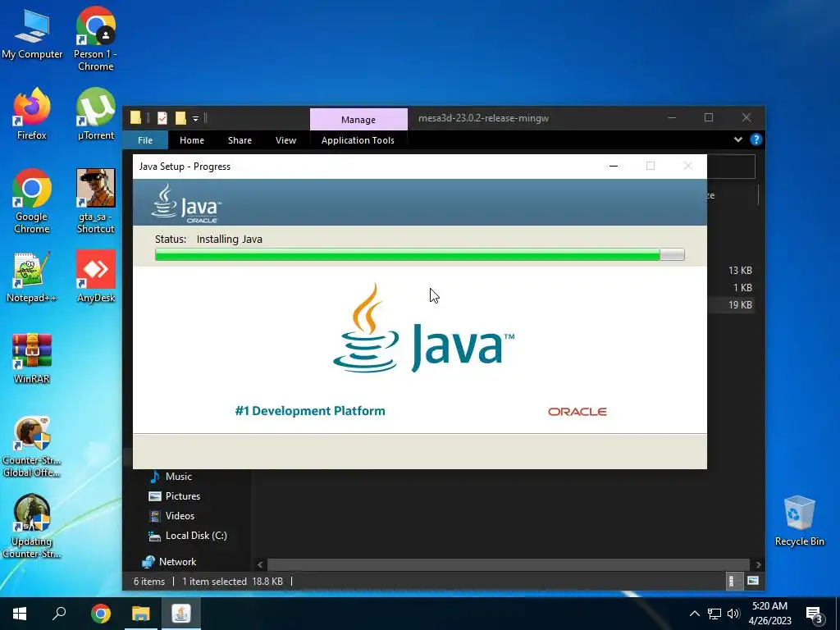Click the scroll right arrow in Explorer

tap(758, 564)
